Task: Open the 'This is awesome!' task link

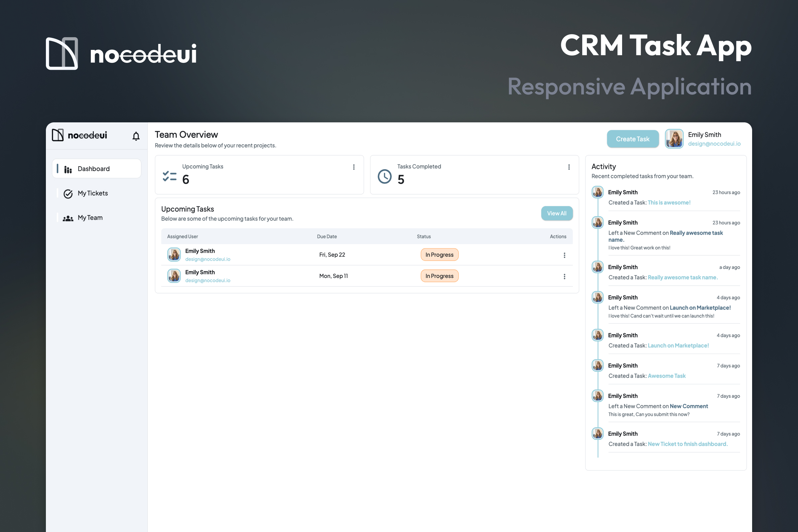Action: [669, 202]
